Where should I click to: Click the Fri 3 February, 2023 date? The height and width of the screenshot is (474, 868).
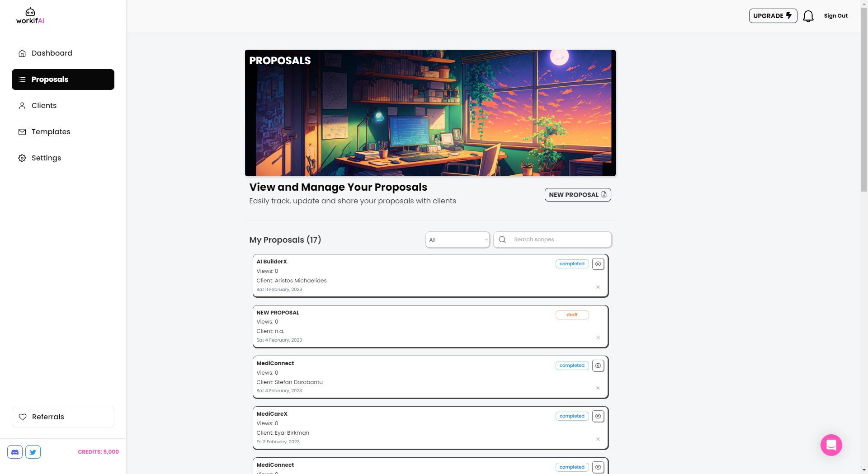click(278, 442)
